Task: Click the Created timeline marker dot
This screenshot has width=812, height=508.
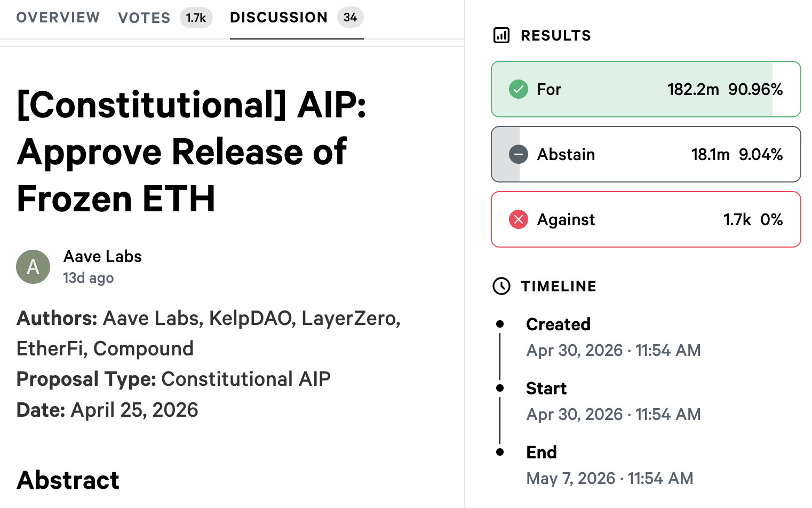Action: (x=500, y=324)
